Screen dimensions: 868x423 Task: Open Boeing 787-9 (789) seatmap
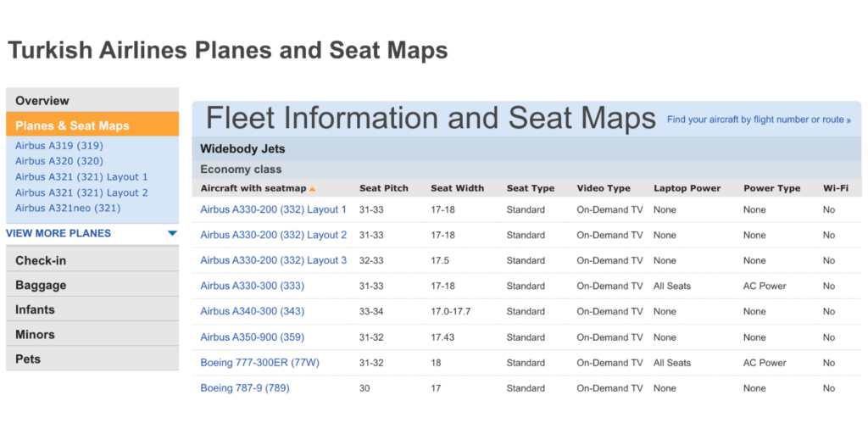(x=245, y=388)
